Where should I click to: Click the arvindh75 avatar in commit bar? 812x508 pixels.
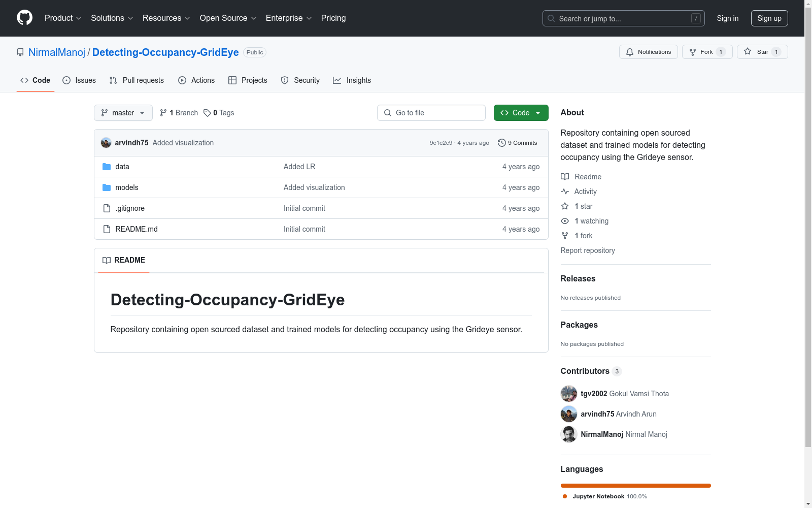(x=106, y=143)
